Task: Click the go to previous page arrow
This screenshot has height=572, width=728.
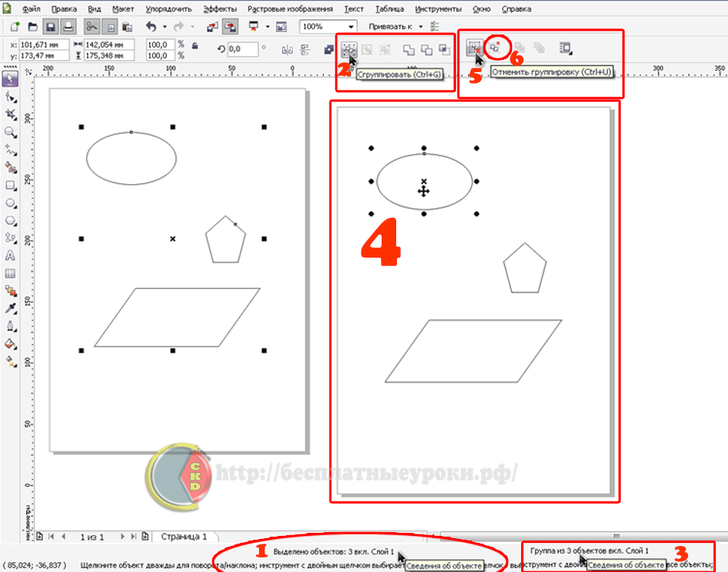Action: pyautogui.click(x=64, y=537)
